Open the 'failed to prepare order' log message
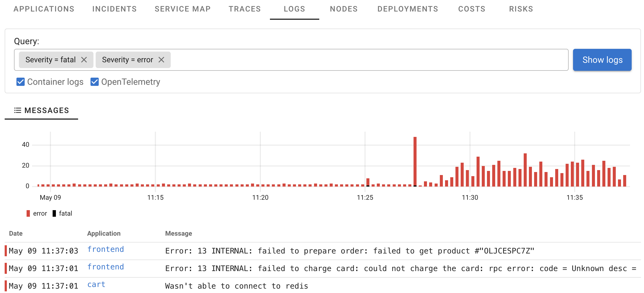Image resolution: width=644 pixels, height=293 pixels. [350, 251]
